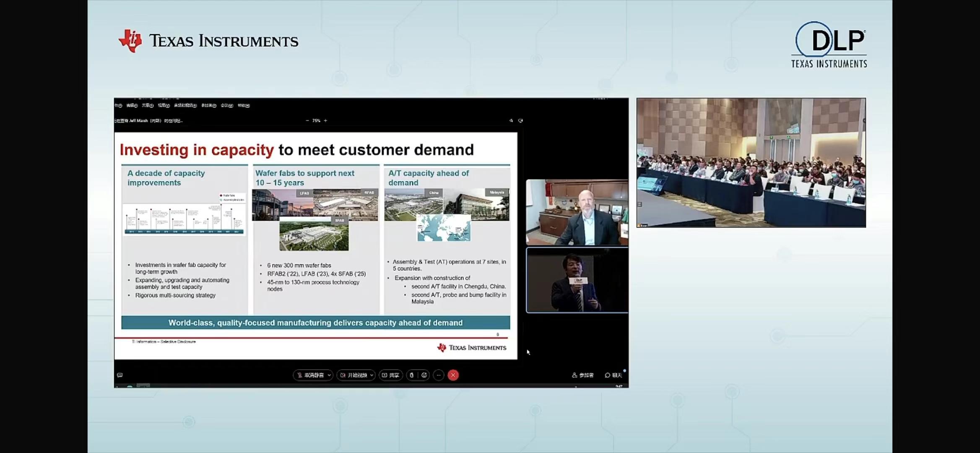Click the world map image on slide
The image size is (980, 453).
click(444, 228)
